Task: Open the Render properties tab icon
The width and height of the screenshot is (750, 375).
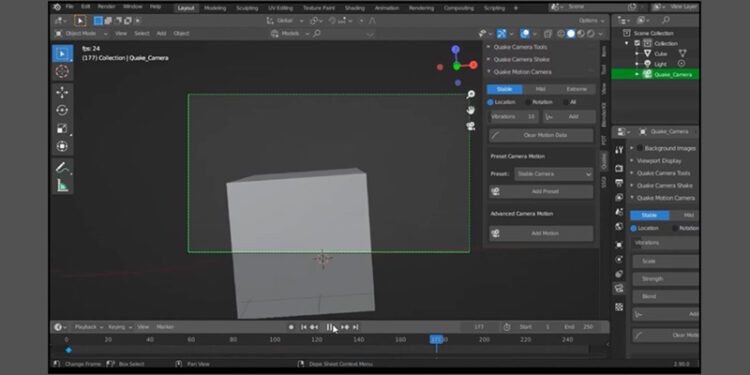Action: 619,168
